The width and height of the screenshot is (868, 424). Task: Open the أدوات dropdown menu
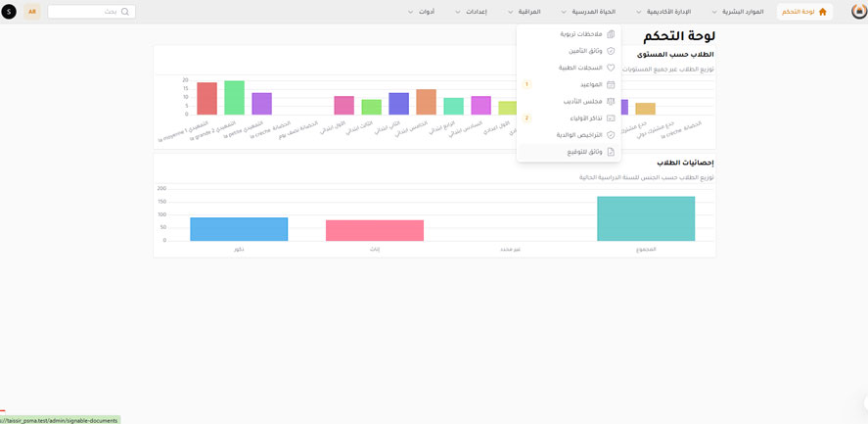(x=426, y=12)
